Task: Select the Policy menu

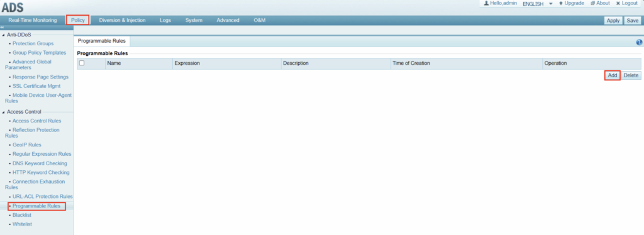Action: pos(77,20)
